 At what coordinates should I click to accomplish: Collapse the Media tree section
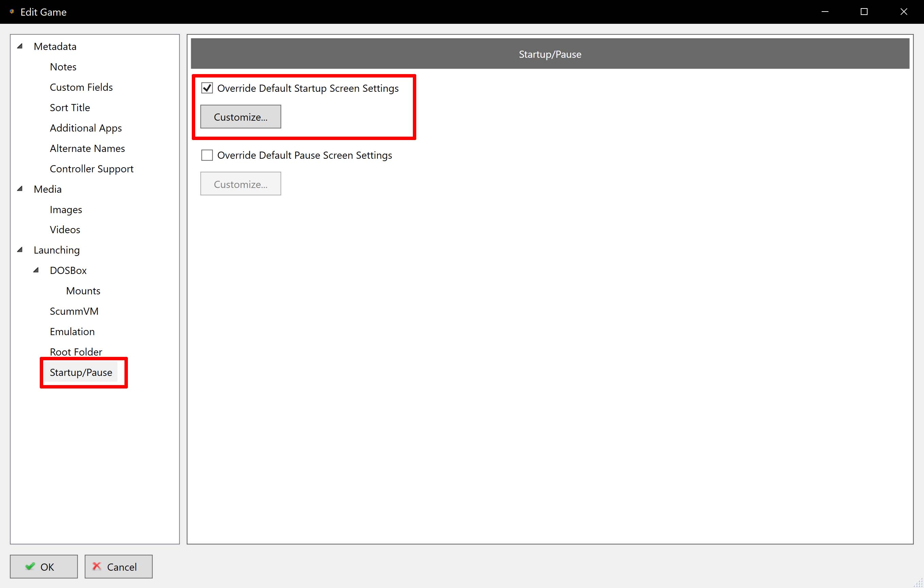click(x=20, y=189)
